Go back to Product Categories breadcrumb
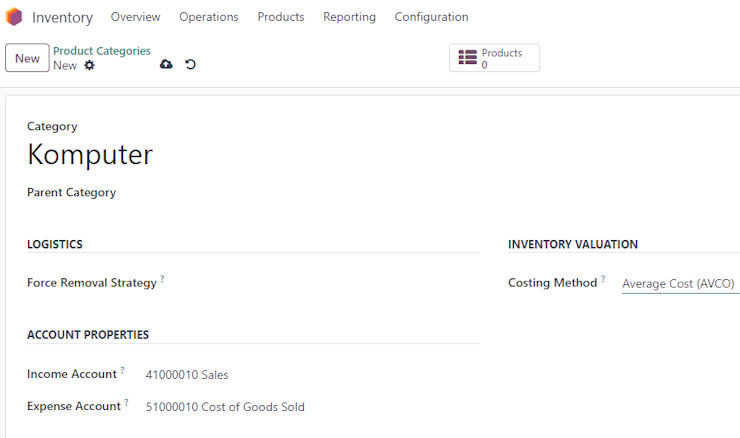The image size is (740, 438). (x=101, y=51)
